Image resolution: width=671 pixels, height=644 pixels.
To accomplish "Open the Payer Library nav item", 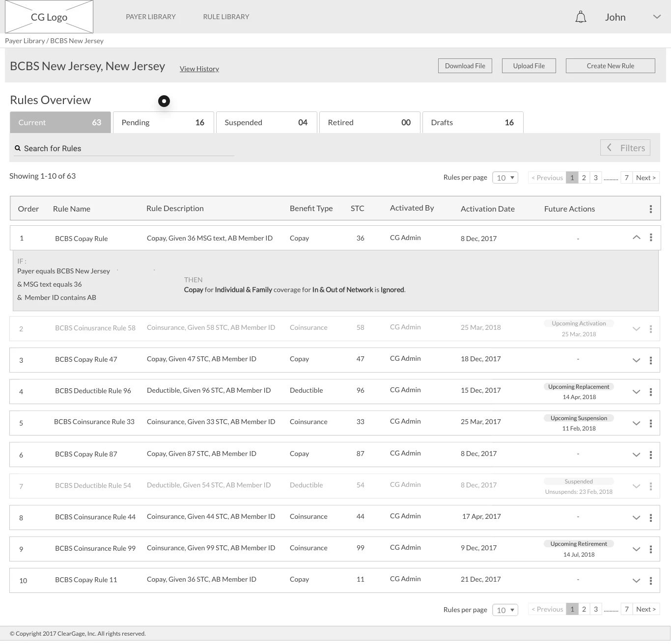I will (x=151, y=17).
